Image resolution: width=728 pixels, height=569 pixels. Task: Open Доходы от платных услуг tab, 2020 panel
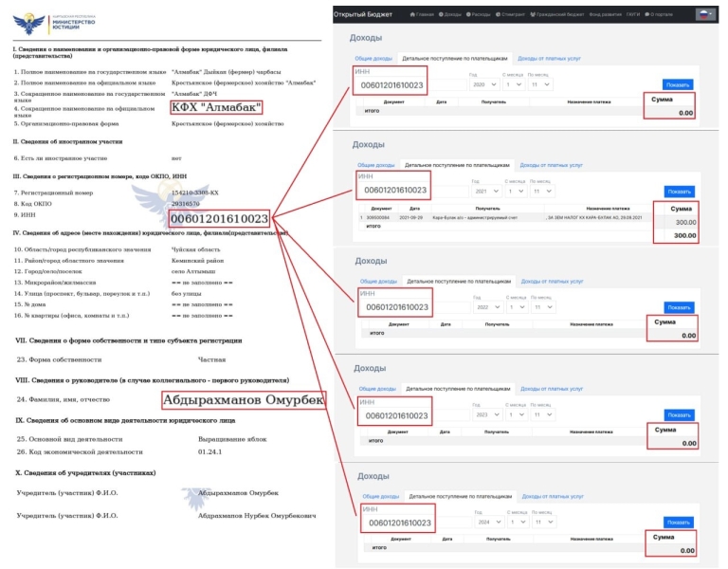(549, 59)
